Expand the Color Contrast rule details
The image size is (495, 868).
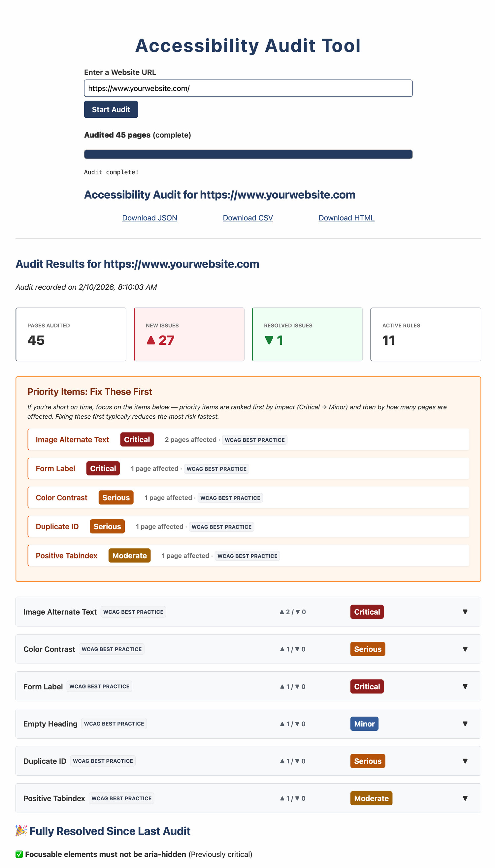pyautogui.click(x=465, y=649)
